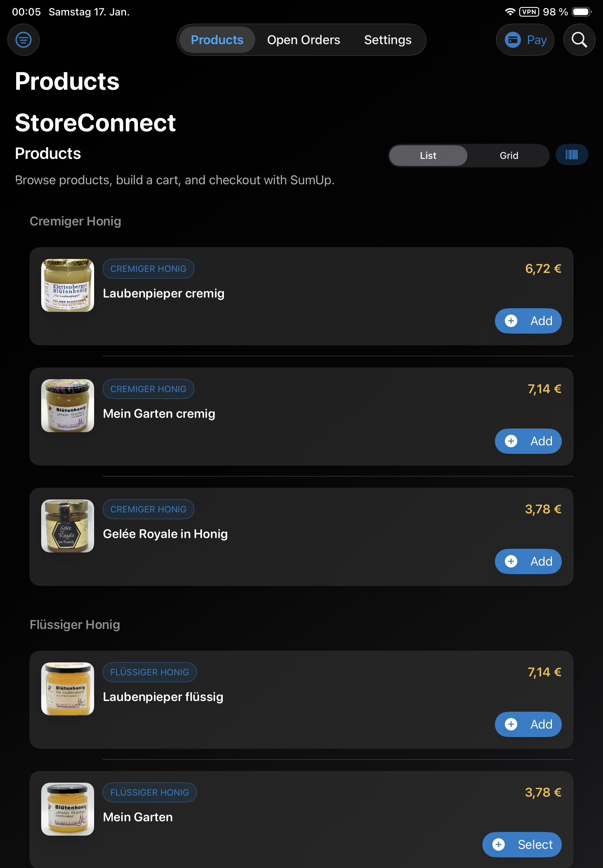The image size is (603, 868).
Task: Open the CREMIGER HONIG badge on Gelée Royale
Action: pos(149,509)
